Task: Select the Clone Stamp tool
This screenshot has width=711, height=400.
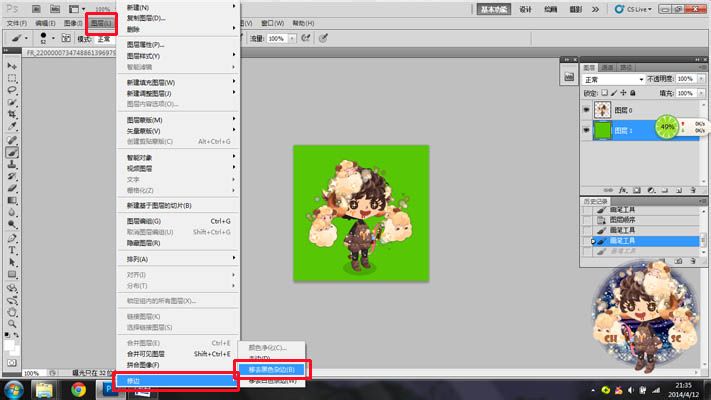Action: tap(12, 164)
